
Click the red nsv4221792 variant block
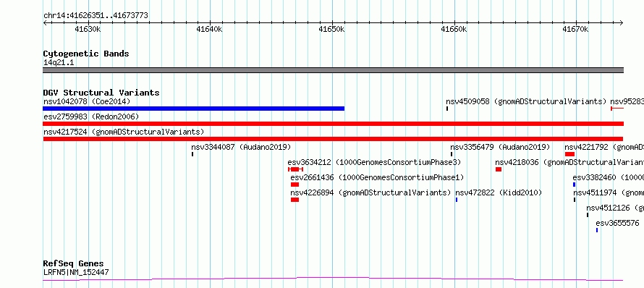pyautogui.click(x=569, y=154)
